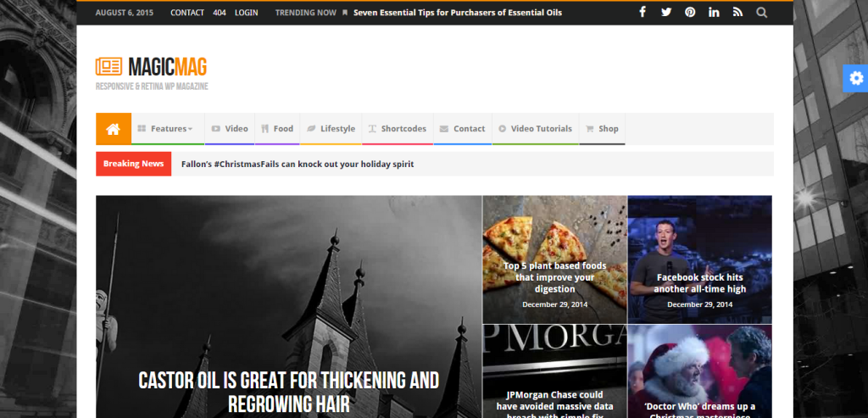
Task: Go to the Lifestyle section
Action: pyautogui.click(x=331, y=129)
